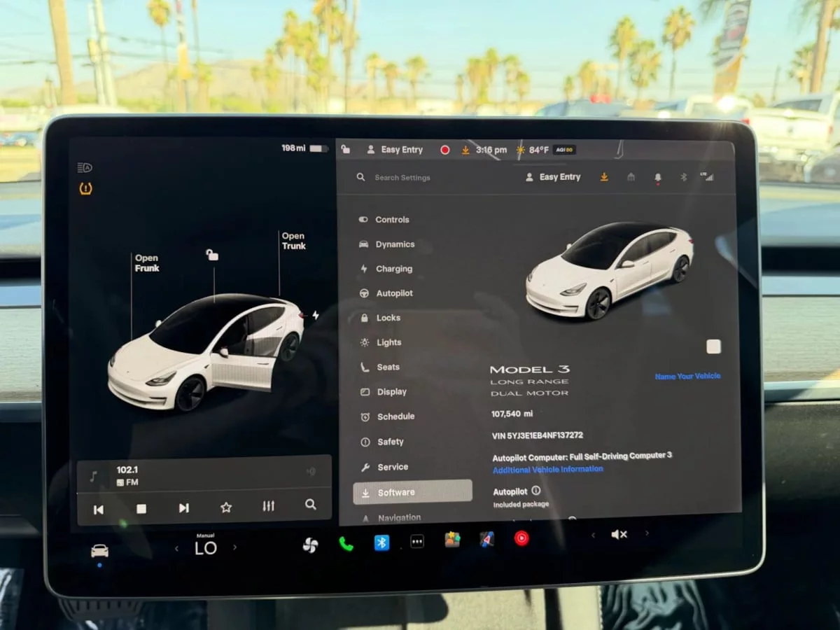Image resolution: width=840 pixels, height=630 pixels.
Task: Open the phone app in the bottom bar
Action: (346, 544)
